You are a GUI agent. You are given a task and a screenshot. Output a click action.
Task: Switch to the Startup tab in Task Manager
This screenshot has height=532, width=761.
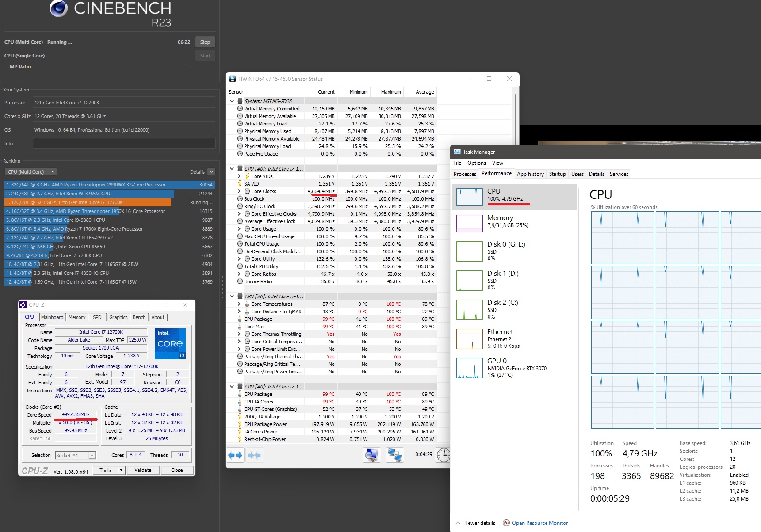click(557, 174)
